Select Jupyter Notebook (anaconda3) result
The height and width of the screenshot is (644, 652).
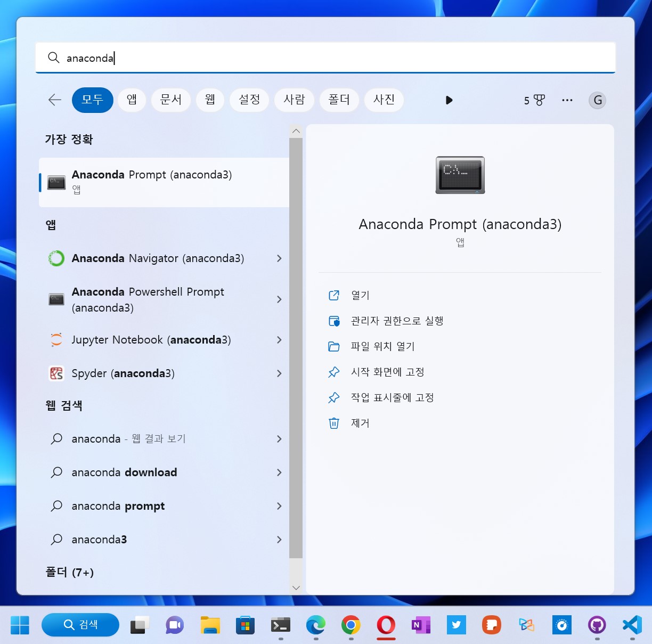pyautogui.click(x=164, y=340)
